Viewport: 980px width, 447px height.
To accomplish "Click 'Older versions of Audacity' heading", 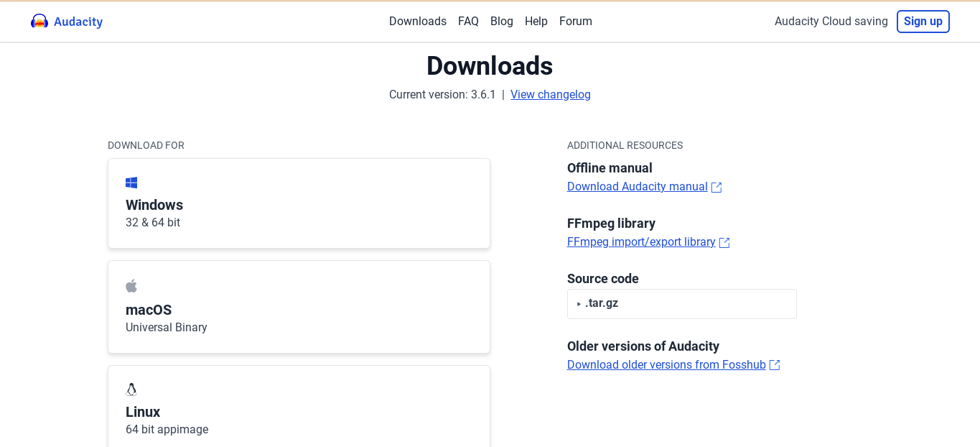I will click(x=643, y=346).
